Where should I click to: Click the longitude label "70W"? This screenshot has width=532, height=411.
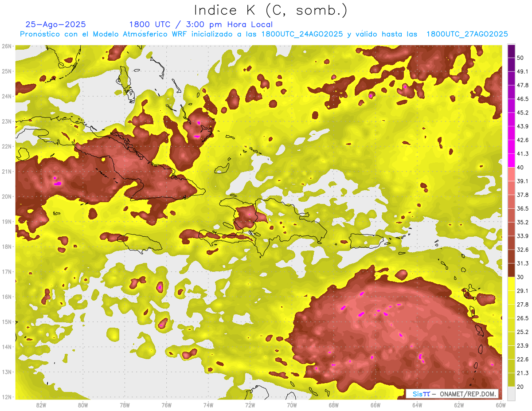point(292,405)
